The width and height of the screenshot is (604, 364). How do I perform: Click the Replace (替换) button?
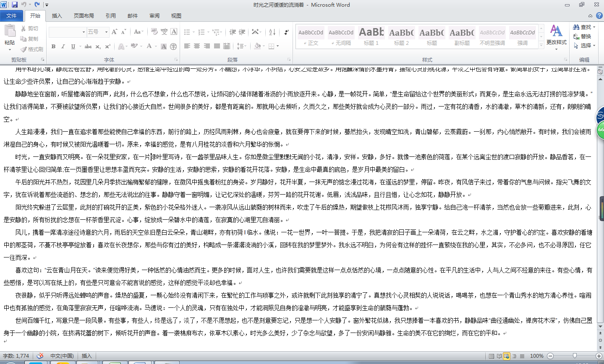tap(583, 36)
